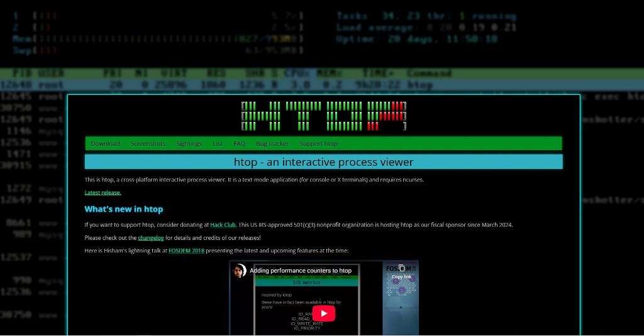Click the text 'Here is Hisham's lightning talk at'
The image size is (644, 336).
[126, 251]
